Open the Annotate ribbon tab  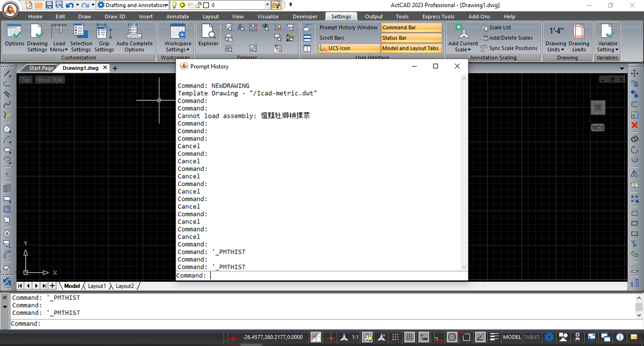(178, 17)
